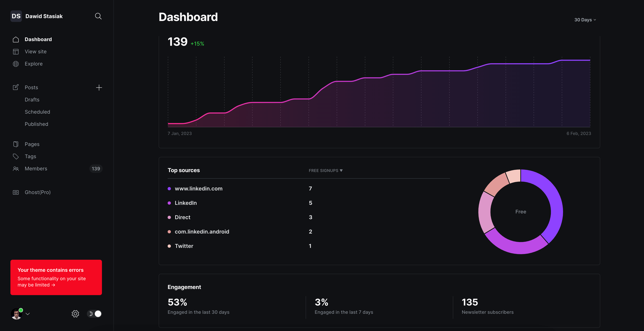Click the Dawid Stasiak site name
This screenshot has height=331, width=644.
44,16
